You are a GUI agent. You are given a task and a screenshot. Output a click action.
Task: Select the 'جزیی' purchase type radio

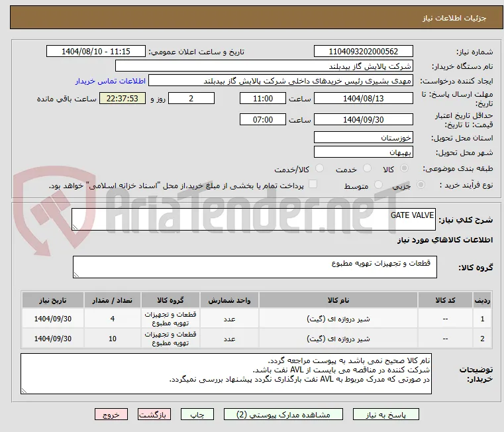(x=421, y=185)
